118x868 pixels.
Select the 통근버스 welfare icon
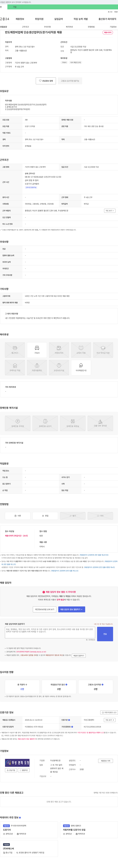[x=15, y=350]
